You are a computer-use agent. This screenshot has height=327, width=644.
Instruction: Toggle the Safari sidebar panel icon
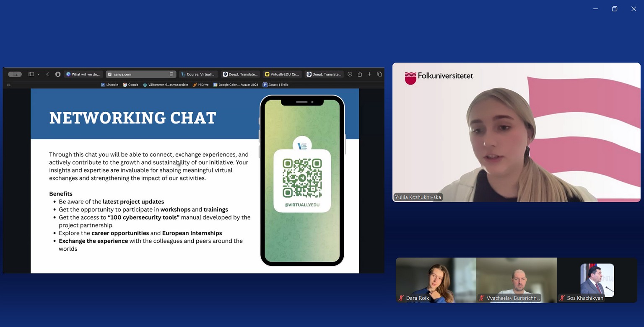pyautogui.click(x=31, y=74)
